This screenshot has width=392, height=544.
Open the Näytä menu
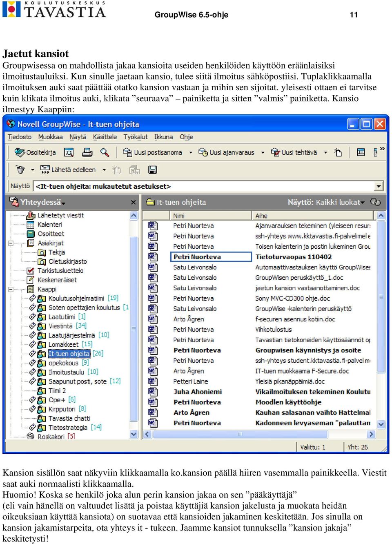[x=78, y=137]
